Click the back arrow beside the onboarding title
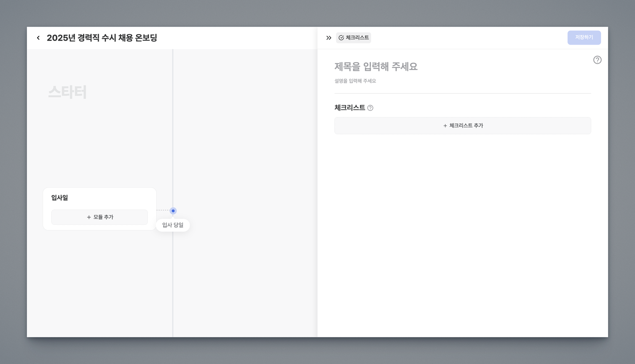Viewport: 635px width, 364px height. [x=38, y=38]
